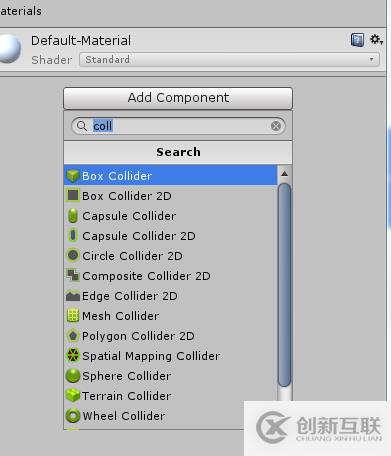The image size is (391, 456).
Task: Select the Composite Collider 2D icon
Action: [x=73, y=276]
